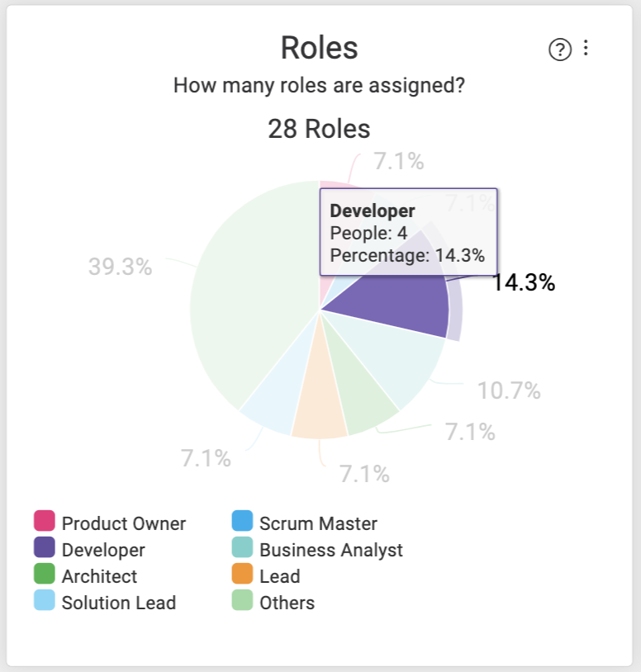This screenshot has height=672, width=641.
Task: Click the Developer tooltip box
Action: (x=409, y=232)
